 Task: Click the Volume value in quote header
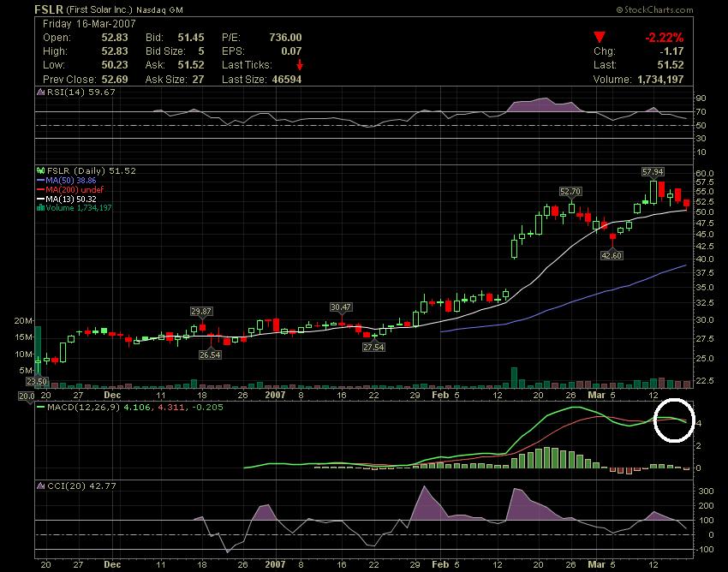[x=660, y=80]
